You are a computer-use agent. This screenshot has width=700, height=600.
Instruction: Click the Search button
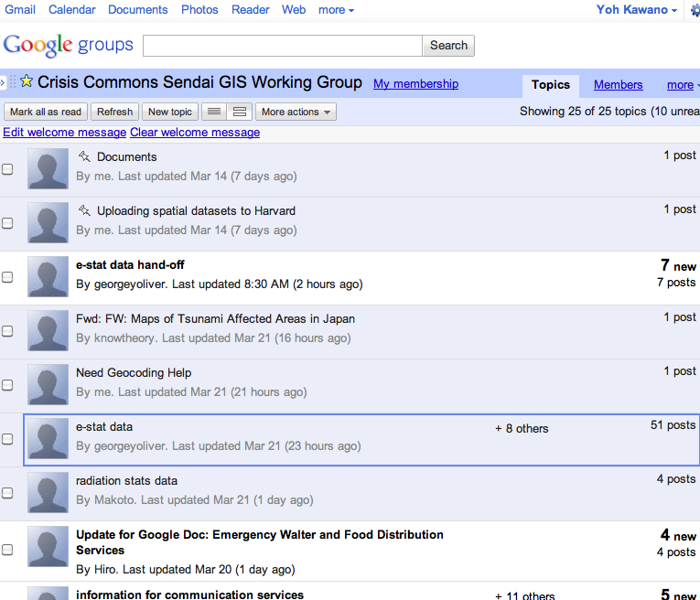point(448,46)
